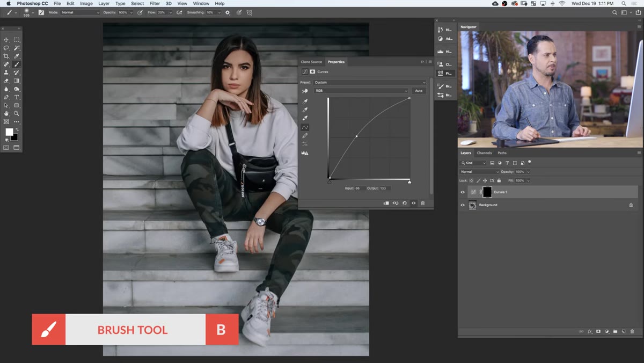The height and width of the screenshot is (363, 644).
Task: Select the Gradient tool
Action: tap(17, 81)
